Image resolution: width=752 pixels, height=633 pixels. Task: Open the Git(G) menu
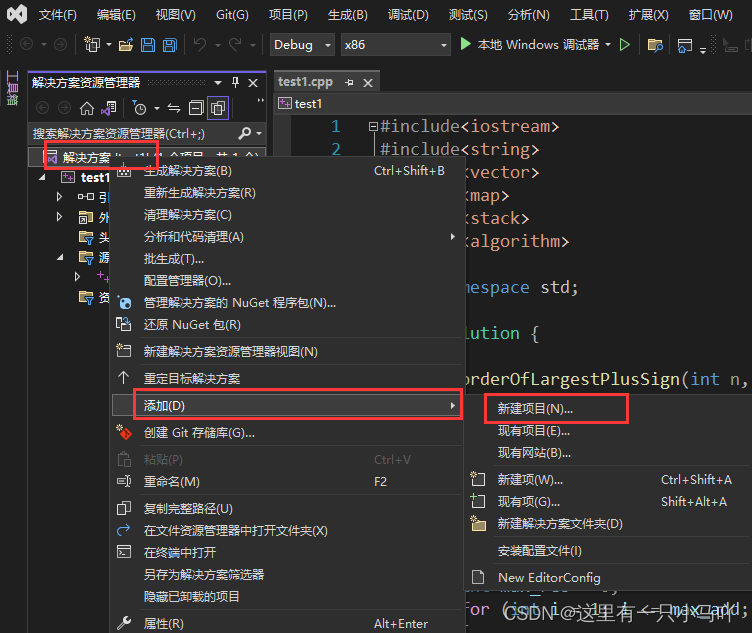[232, 15]
